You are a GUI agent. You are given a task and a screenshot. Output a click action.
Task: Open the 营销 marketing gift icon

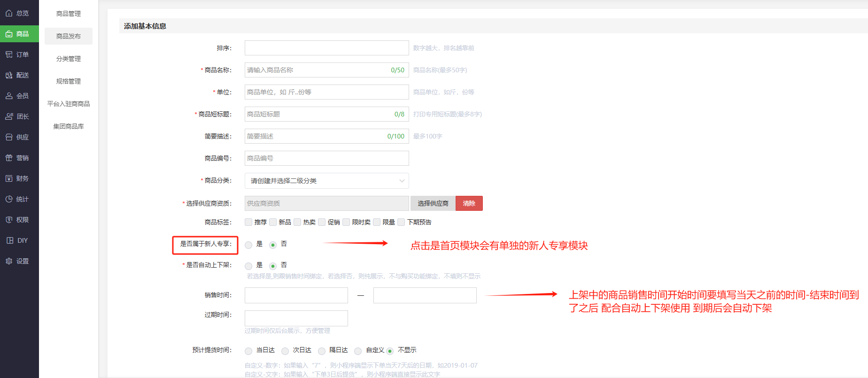[9, 158]
